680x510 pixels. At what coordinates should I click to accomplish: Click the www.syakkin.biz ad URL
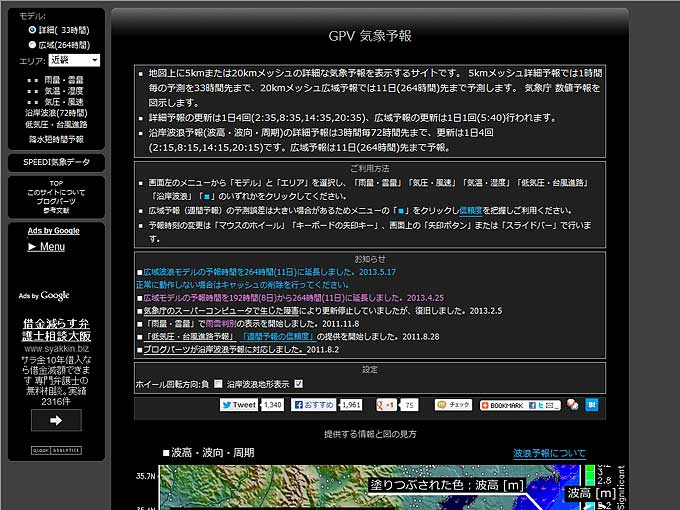tap(56, 349)
